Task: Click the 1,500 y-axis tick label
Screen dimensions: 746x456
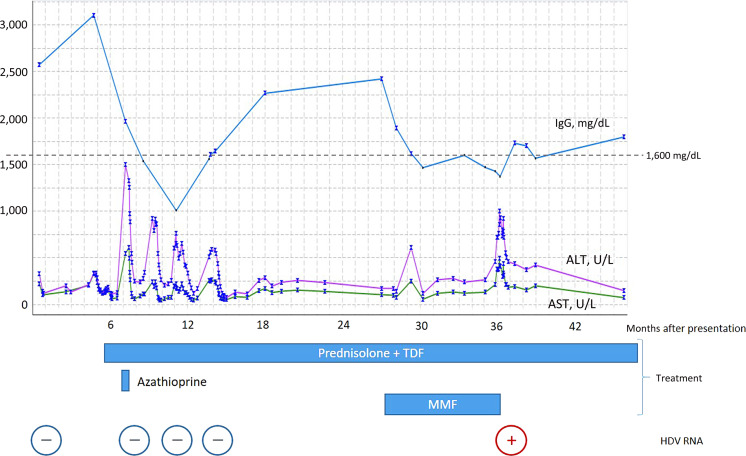Action: pos(14,165)
